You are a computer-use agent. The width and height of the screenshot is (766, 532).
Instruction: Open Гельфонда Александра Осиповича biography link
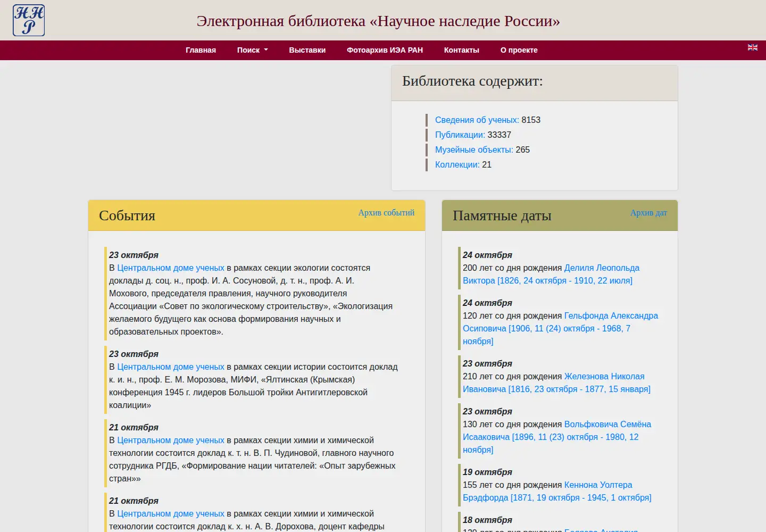[560, 328]
